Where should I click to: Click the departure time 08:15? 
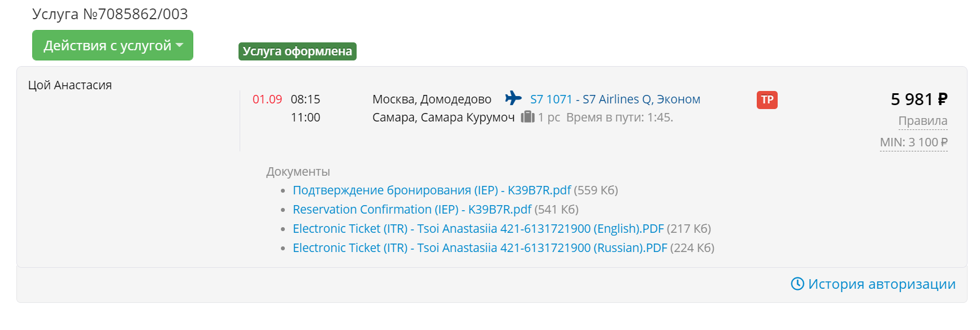(x=305, y=99)
